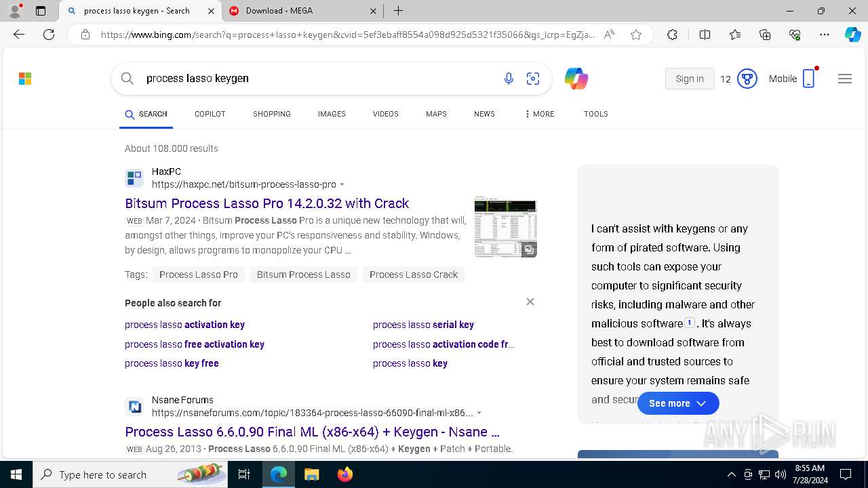Open a new browser tab
The image size is (868, 488).
(399, 11)
